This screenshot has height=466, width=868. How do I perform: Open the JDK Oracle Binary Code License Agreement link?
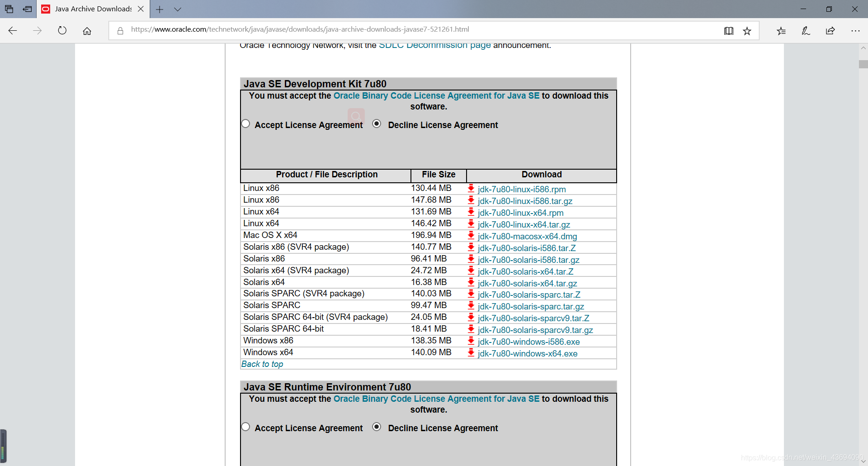pyautogui.click(x=436, y=96)
